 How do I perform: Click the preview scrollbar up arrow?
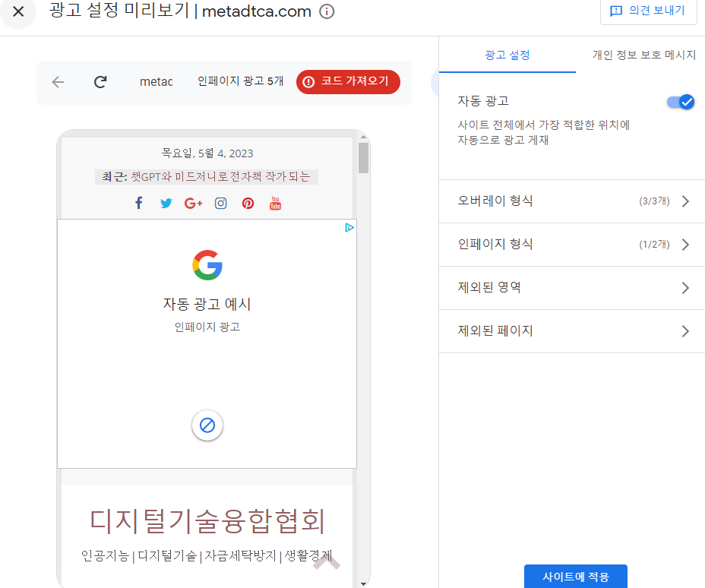(363, 137)
